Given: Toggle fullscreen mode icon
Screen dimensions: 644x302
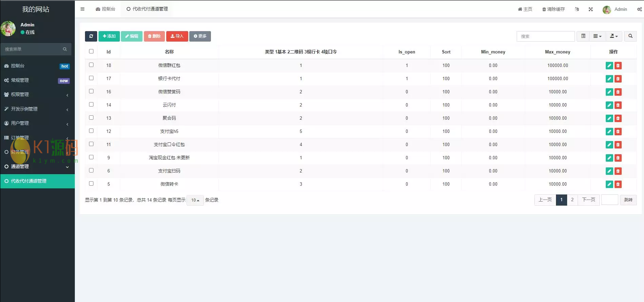Looking at the screenshot, I should (x=591, y=9).
